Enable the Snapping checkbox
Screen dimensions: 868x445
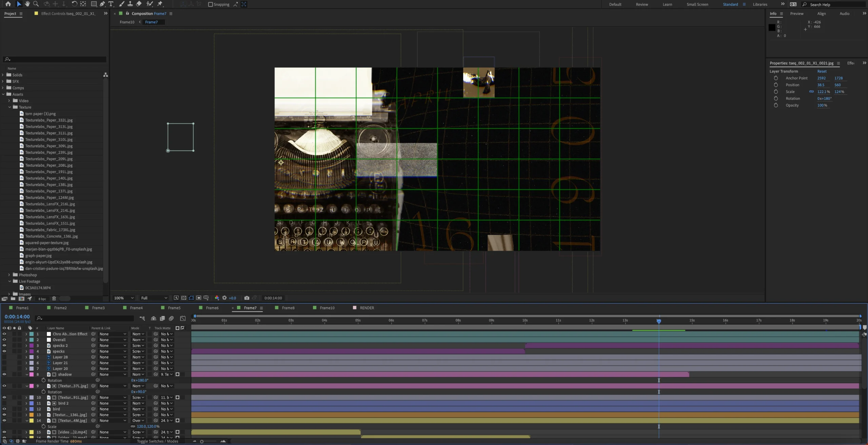211,4
